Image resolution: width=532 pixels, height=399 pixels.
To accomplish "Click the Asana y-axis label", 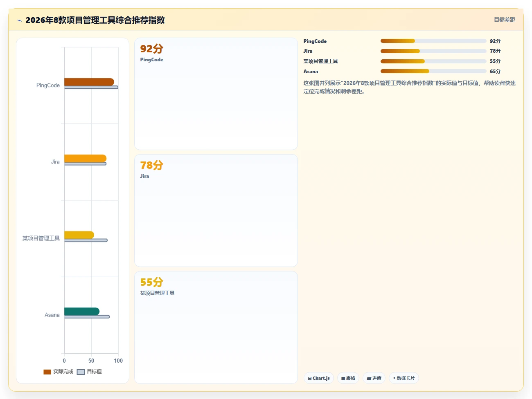I will pyautogui.click(x=52, y=315).
